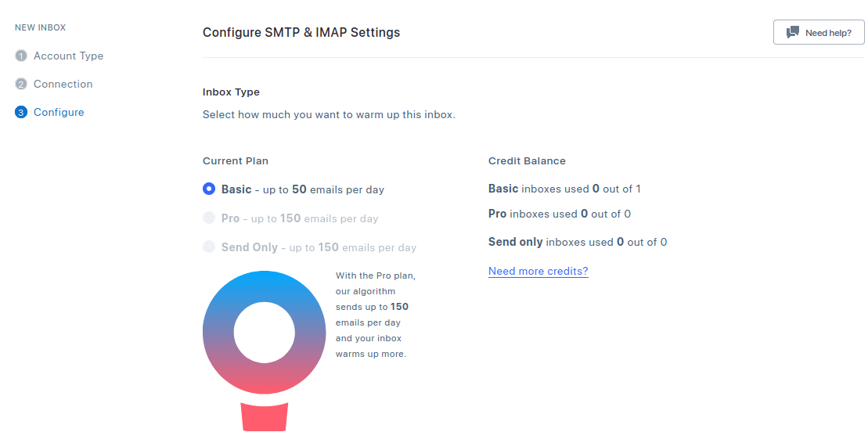Click the Send only inboxes used line
Image resolution: width=868 pixels, height=443 pixels.
point(577,242)
